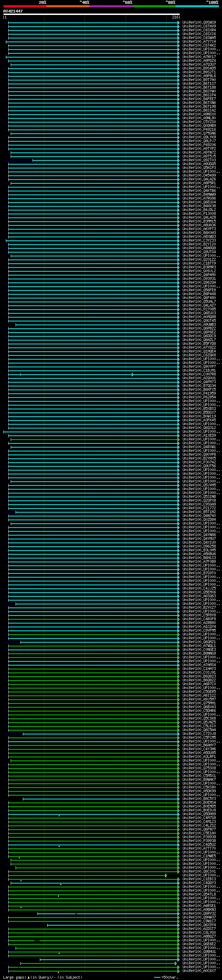Viewport: 222px width, 980px height.
Task: Select the UniRef100_B6T198 label
Action: [x=199, y=106]
